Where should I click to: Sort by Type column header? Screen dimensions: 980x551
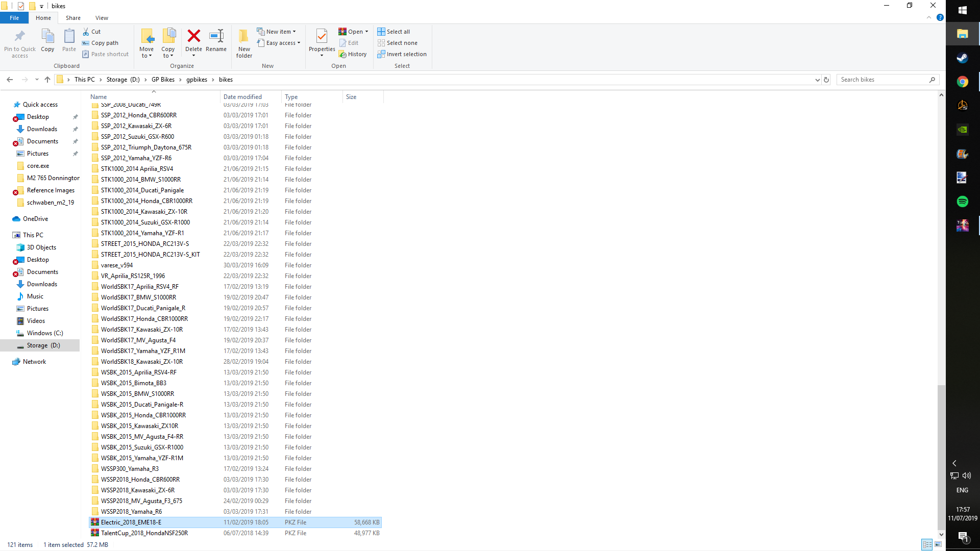pyautogui.click(x=312, y=97)
